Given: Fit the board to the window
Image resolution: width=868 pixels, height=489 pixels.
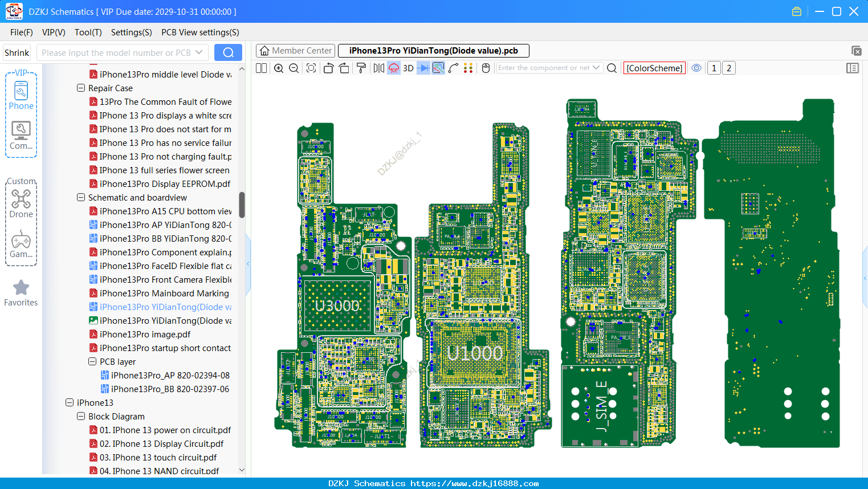Looking at the screenshot, I should [311, 68].
